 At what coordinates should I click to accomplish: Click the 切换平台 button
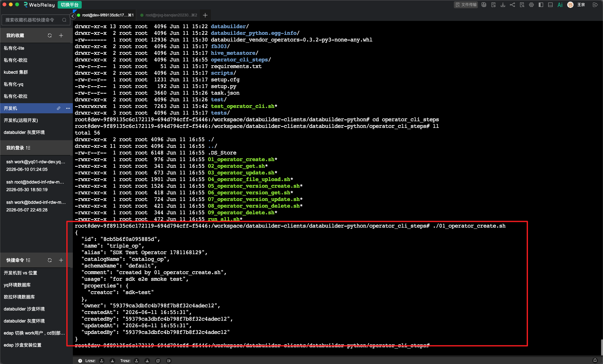coord(70,5)
